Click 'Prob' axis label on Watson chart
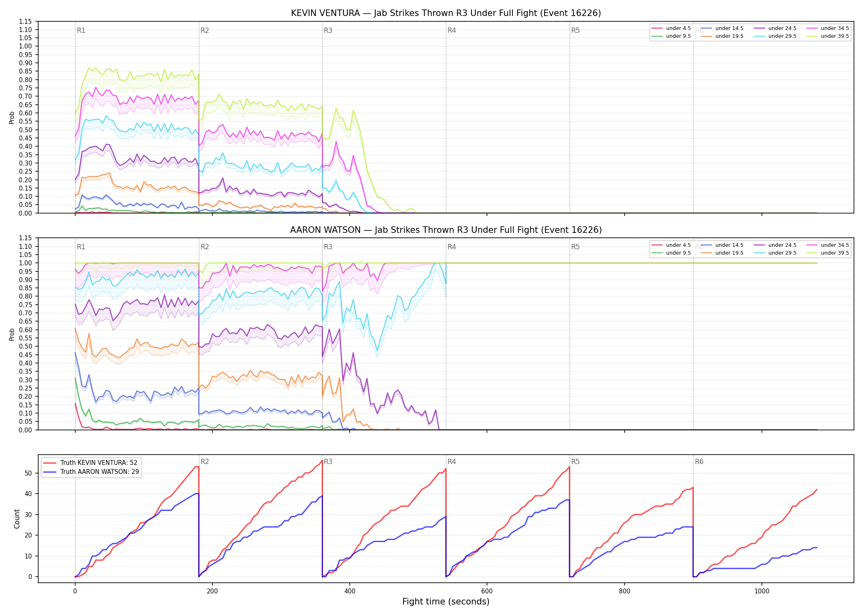This screenshot has width=863, height=616. pyautogui.click(x=12, y=334)
